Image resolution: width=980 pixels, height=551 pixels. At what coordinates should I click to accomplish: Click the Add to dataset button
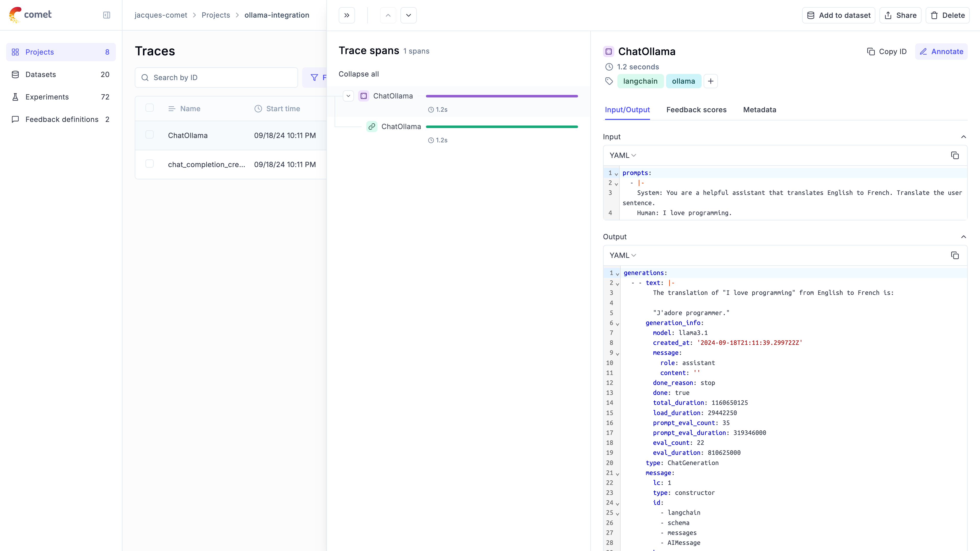coord(838,15)
